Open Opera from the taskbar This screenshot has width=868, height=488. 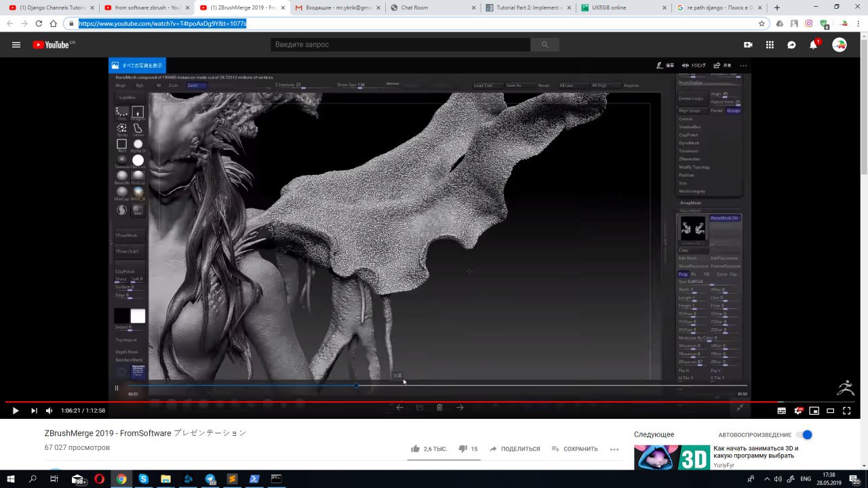(x=100, y=479)
